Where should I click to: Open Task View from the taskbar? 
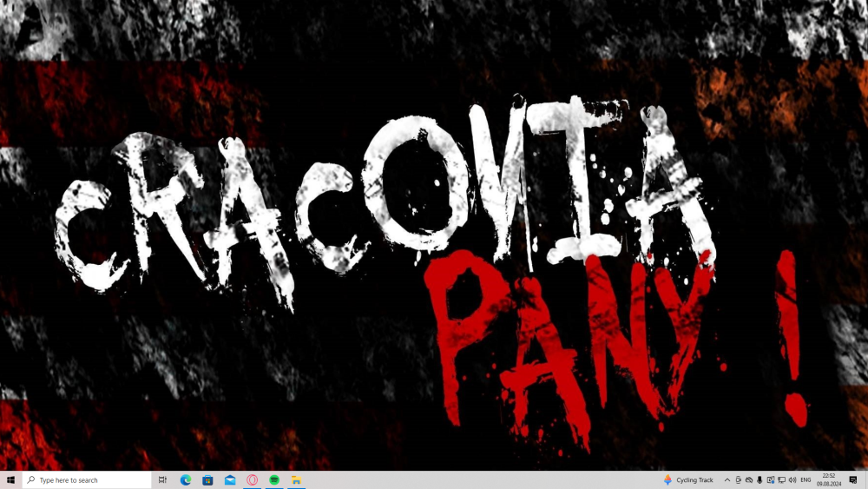click(163, 480)
